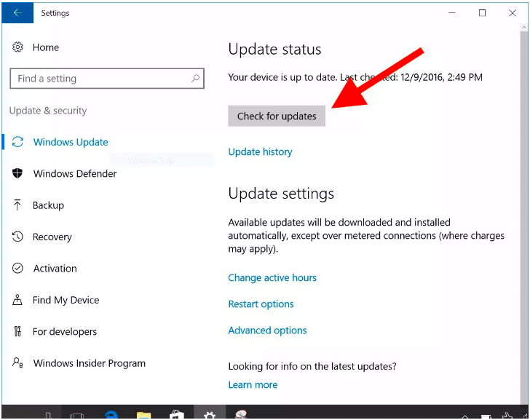Click the For developers tools icon
The image size is (530, 420).
tap(17, 331)
